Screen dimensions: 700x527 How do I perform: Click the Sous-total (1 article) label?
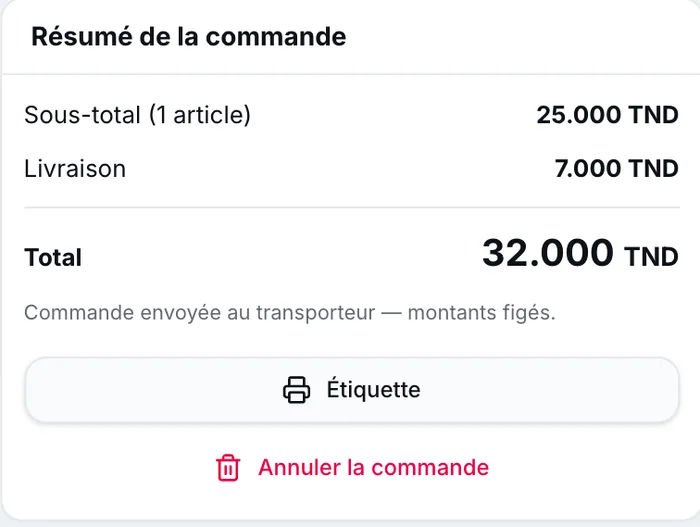click(x=138, y=115)
